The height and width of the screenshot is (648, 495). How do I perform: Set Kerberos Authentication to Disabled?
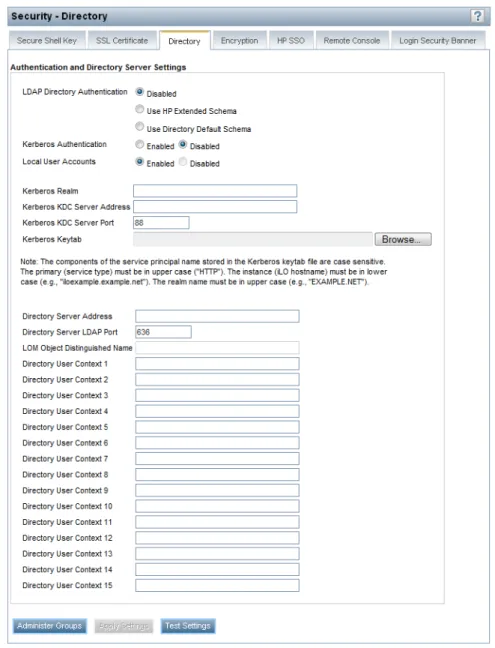pyautogui.click(x=183, y=145)
